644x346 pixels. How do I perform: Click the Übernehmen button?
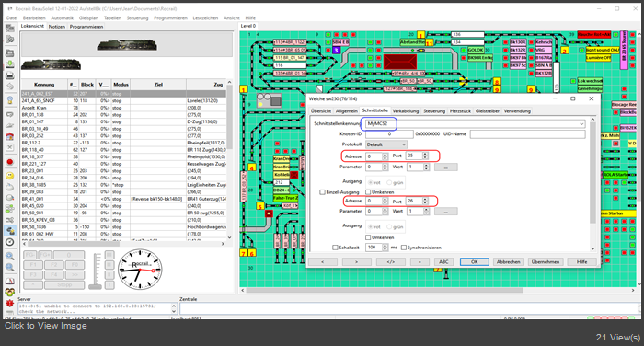click(545, 261)
